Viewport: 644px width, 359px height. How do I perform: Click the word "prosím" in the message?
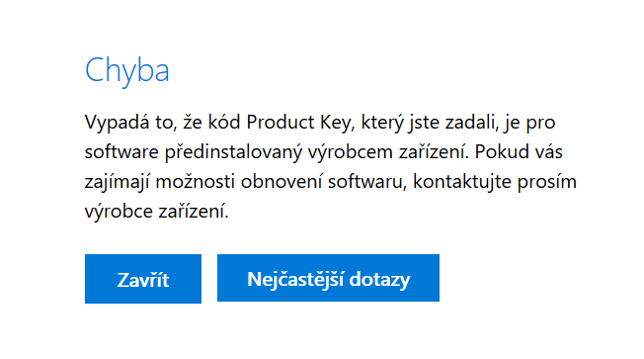[546, 182]
